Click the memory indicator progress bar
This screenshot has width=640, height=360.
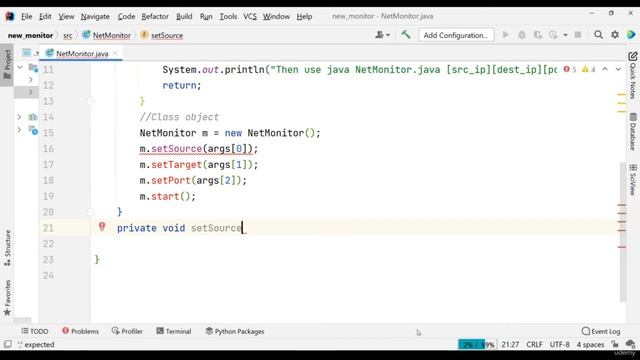click(x=476, y=344)
